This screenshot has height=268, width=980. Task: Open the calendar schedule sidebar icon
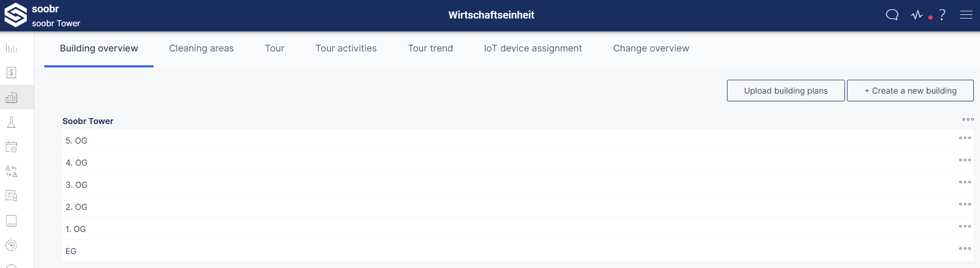(11, 147)
